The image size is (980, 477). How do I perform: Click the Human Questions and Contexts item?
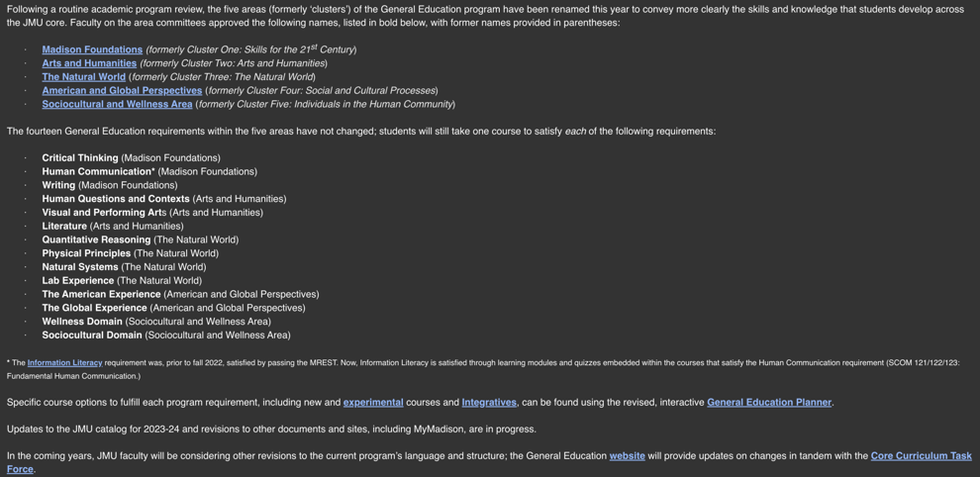click(x=115, y=199)
